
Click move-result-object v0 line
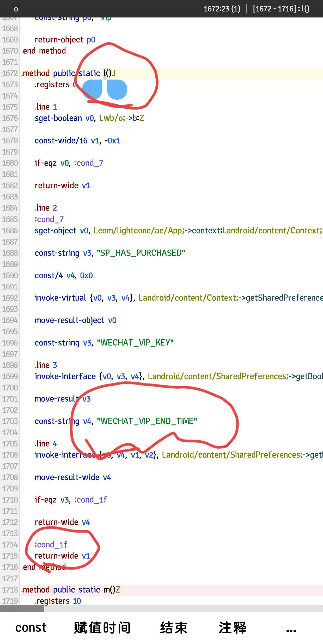click(76, 320)
